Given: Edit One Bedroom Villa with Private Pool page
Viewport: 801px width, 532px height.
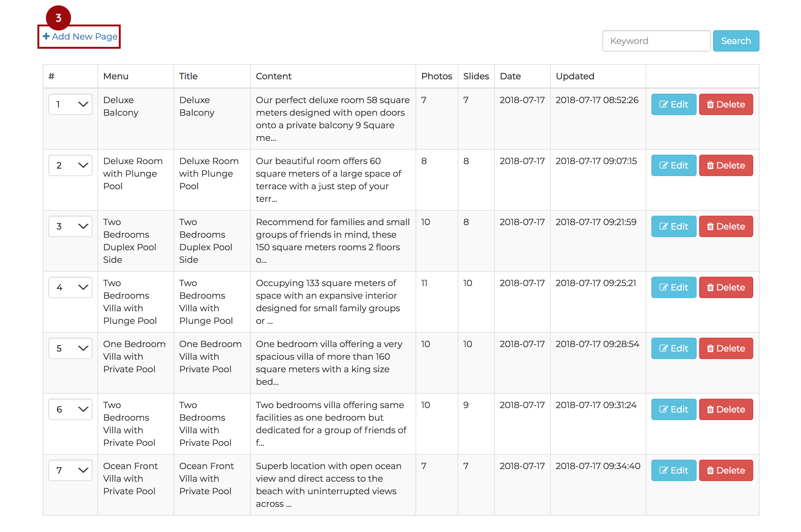Looking at the screenshot, I should click(673, 348).
